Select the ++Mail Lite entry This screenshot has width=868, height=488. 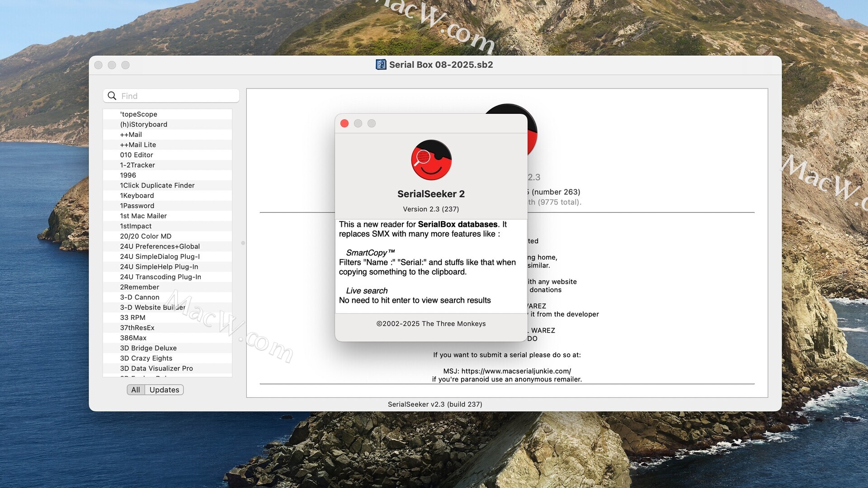[168, 145]
